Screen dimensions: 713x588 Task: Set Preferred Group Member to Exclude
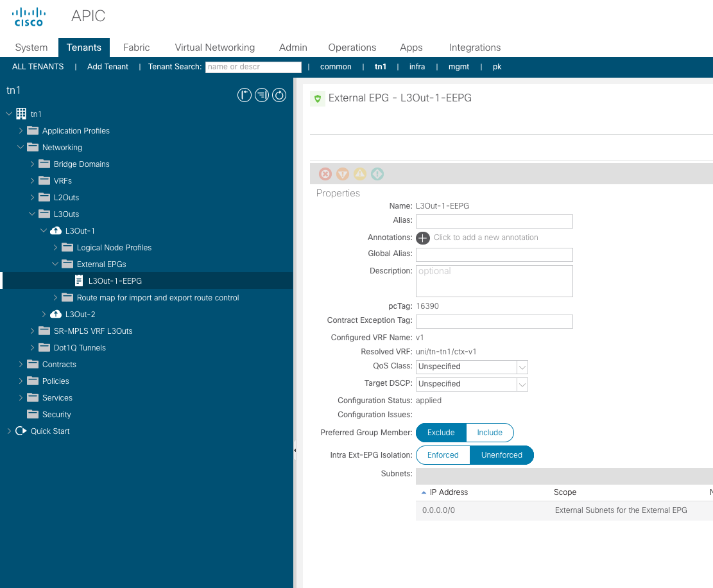coord(441,433)
